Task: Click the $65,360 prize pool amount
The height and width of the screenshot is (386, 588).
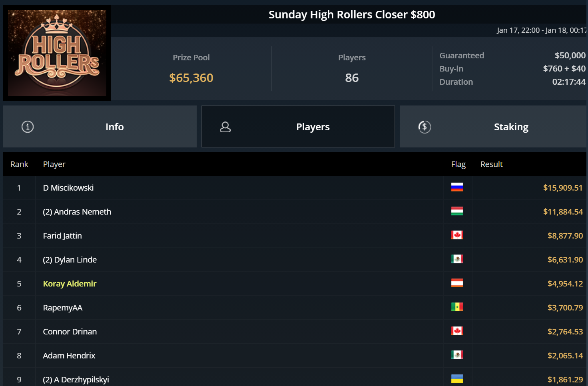Action: [x=191, y=78]
